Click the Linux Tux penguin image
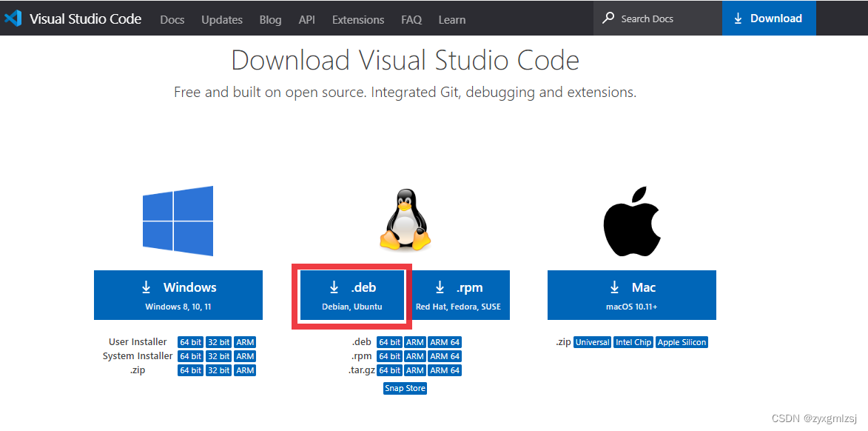868x431 pixels. 406,220
